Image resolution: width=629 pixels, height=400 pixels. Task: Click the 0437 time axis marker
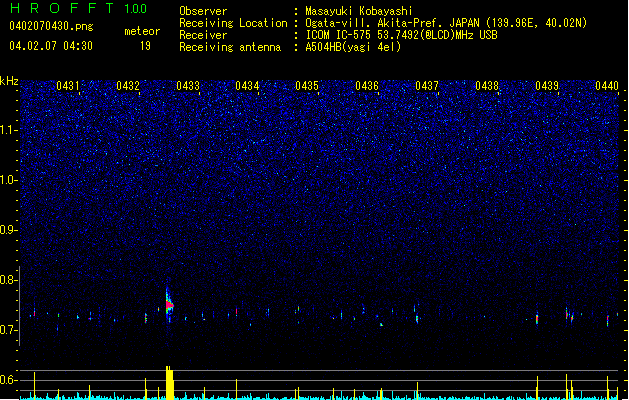point(427,86)
